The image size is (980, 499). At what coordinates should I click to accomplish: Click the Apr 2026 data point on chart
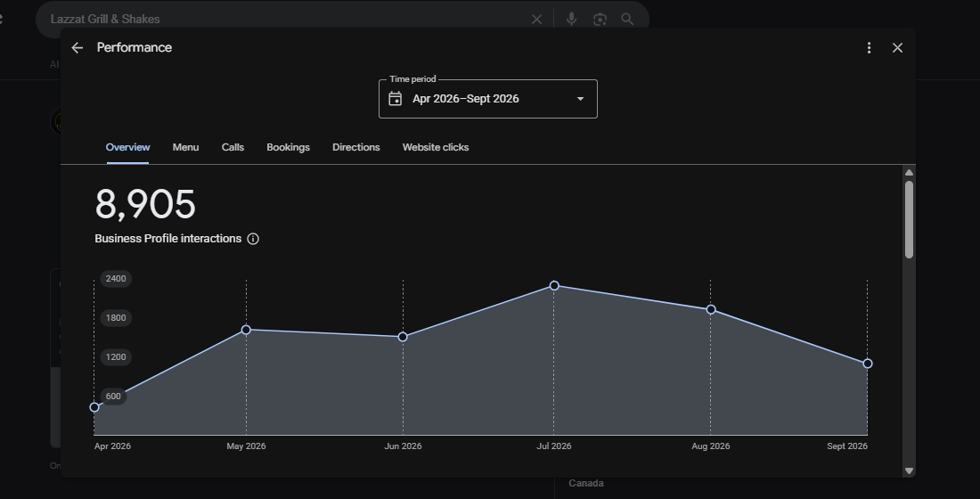(94, 407)
